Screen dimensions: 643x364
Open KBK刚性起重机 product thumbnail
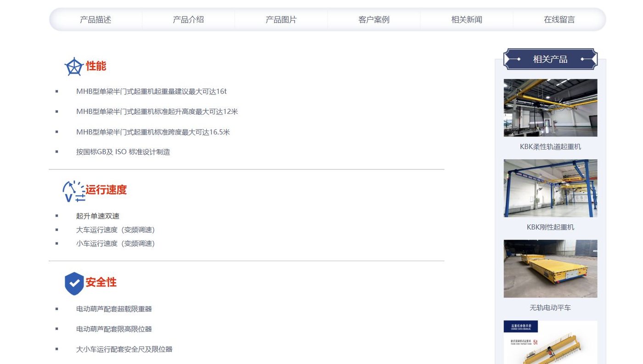click(x=550, y=188)
